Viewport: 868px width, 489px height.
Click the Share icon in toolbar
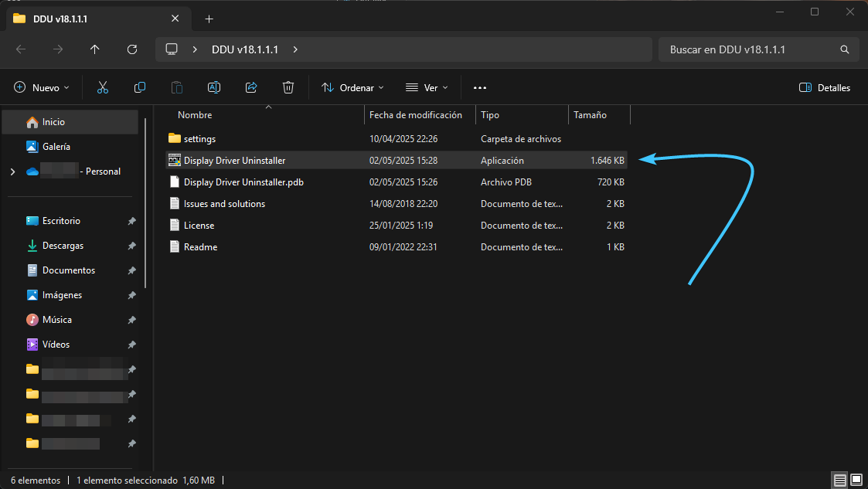tap(251, 87)
